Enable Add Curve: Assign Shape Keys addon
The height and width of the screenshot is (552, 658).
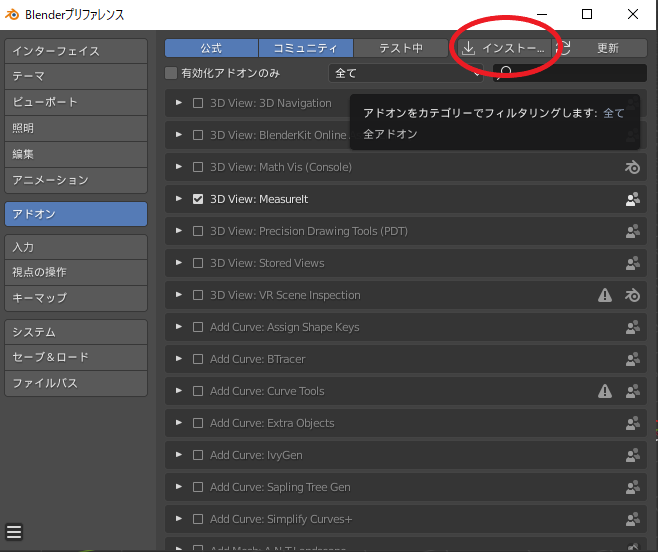pyautogui.click(x=198, y=327)
